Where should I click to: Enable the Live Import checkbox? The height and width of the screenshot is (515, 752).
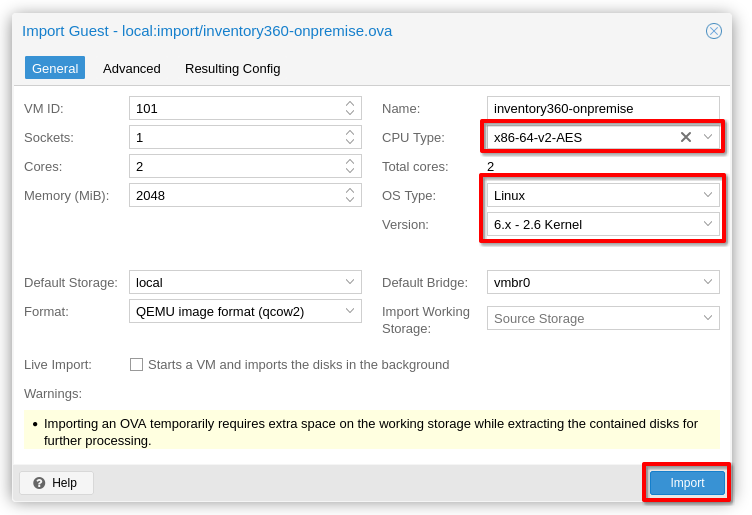(x=136, y=365)
